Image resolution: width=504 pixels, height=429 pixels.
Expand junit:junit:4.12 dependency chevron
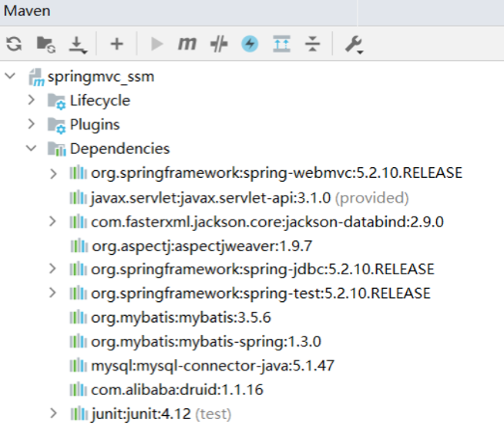point(53,414)
